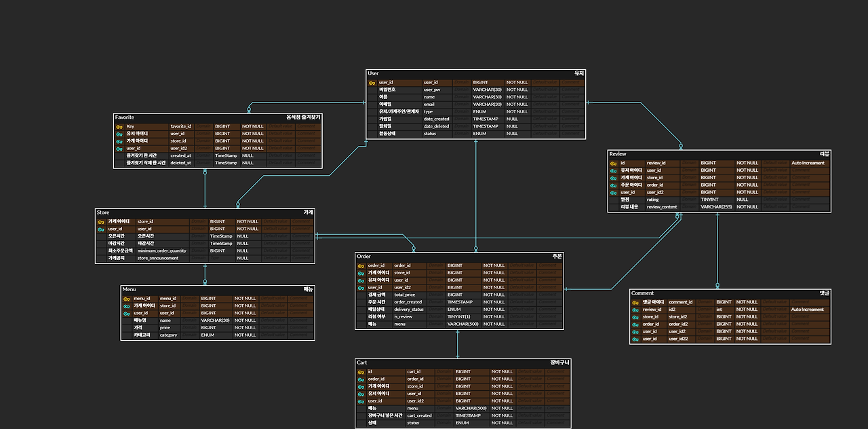The image size is (868, 429).
Task: Click the total_price column in Order table
Action: [405, 295]
